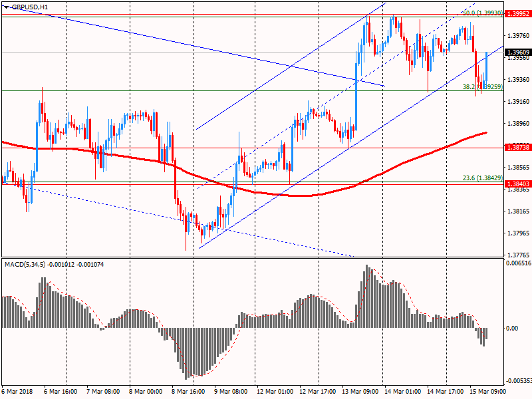Select the 8 Mar 16:00 time label
Image resolution: width=532 pixels, height=399 pixels.
(190, 392)
